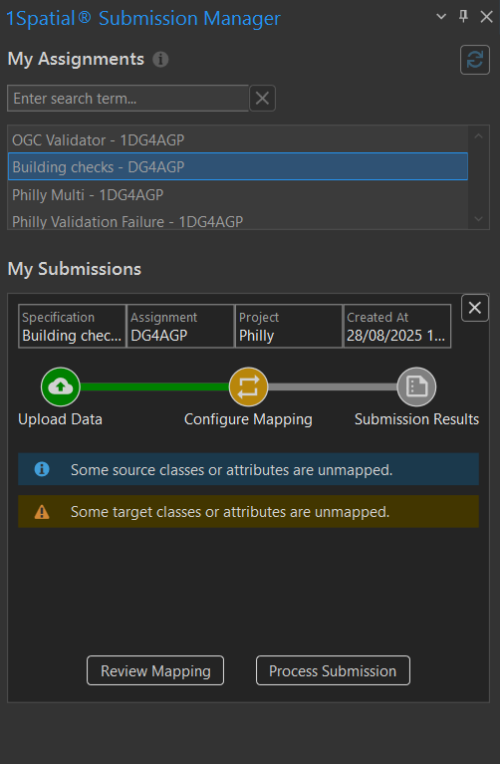This screenshot has width=500, height=764.
Task: Open the Configure Mapping step icon
Action: click(x=249, y=387)
